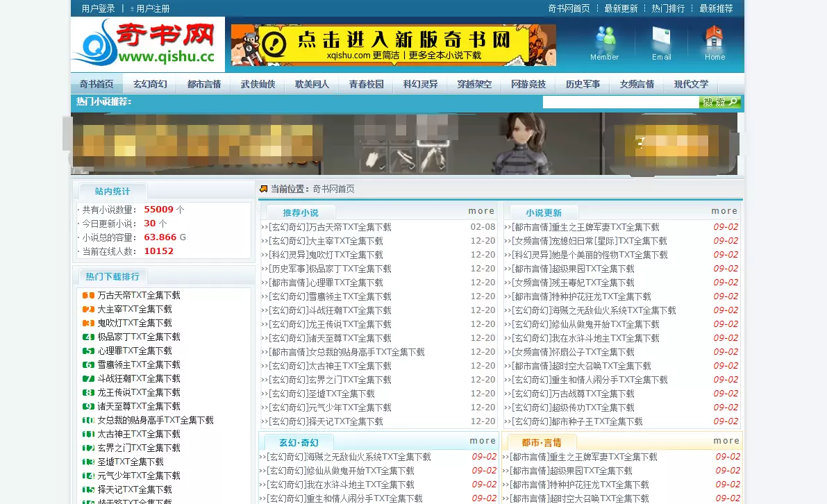Screen dimensions: 827x504
Task: Select 武侠仙侠 navigation tab
Action: coord(258,84)
